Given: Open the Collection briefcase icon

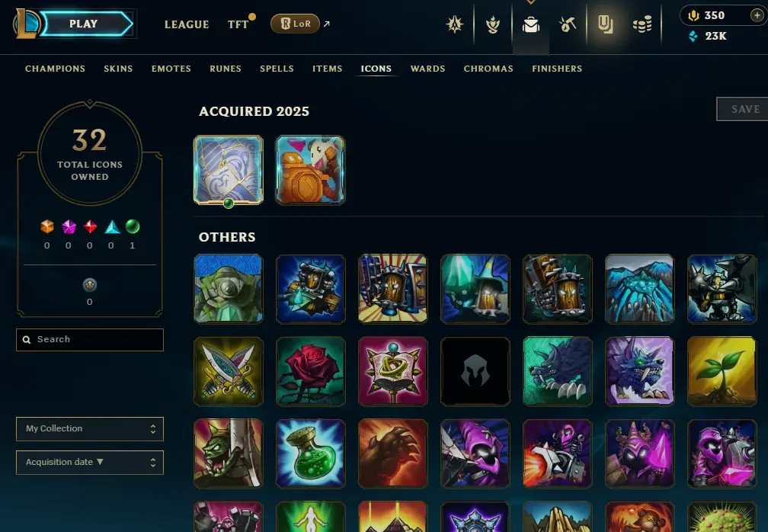Looking at the screenshot, I should pos(531,24).
